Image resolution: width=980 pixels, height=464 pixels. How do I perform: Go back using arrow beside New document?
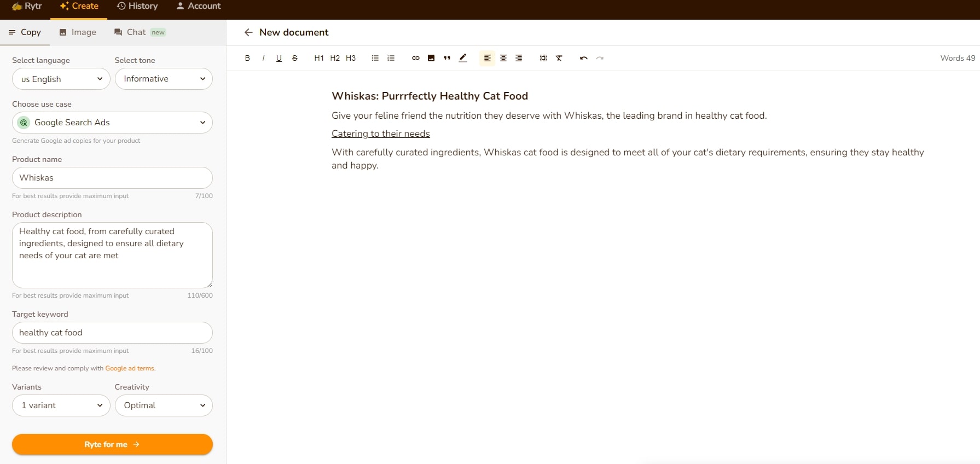pyautogui.click(x=248, y=32)
